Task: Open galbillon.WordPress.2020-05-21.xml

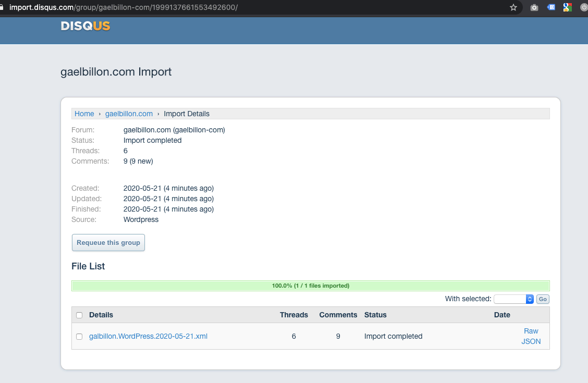Action: click(x=148, y=336)
